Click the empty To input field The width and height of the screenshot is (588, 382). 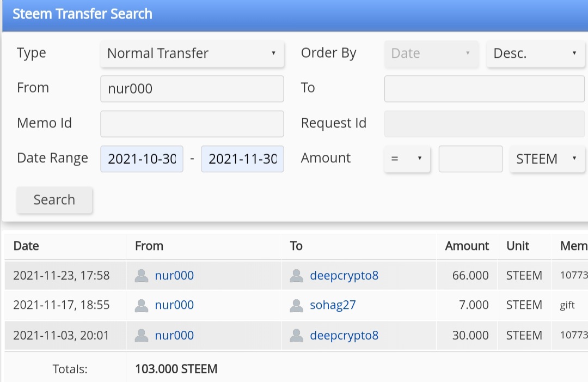(x=484, y=89)
